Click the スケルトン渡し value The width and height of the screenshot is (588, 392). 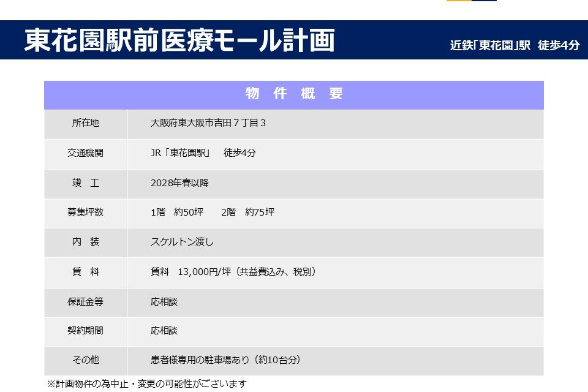click(182, 242)
